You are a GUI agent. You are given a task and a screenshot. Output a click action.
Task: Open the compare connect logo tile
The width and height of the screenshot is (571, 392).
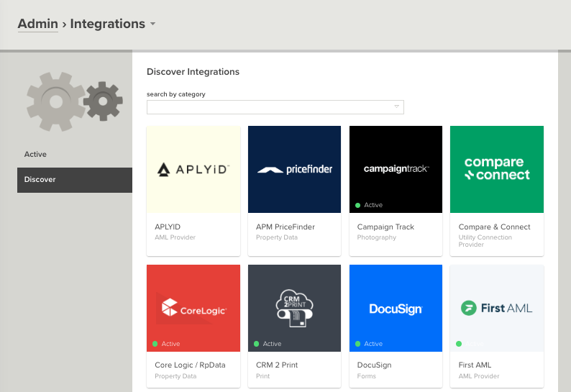pos(497,170)
